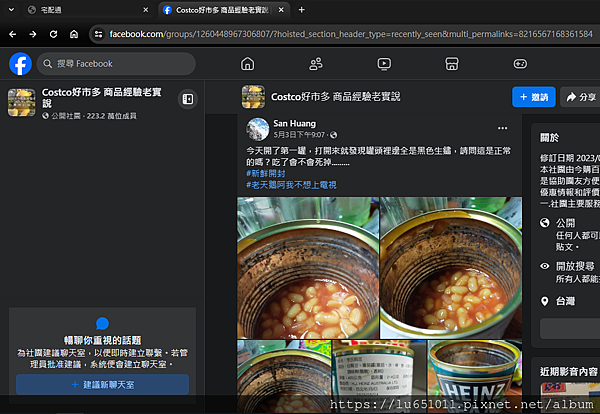
Task: Click the post audience globe icon
Action: [334, 135]
